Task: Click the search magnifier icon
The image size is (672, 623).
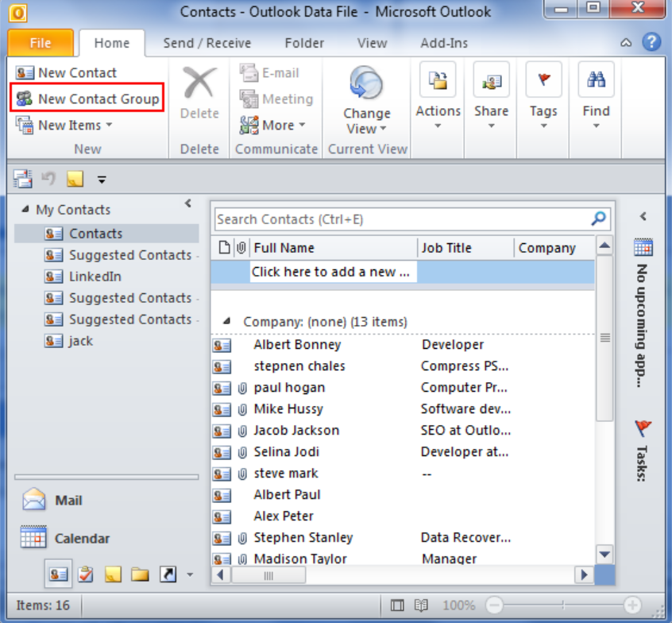Action: click(598, 219)
